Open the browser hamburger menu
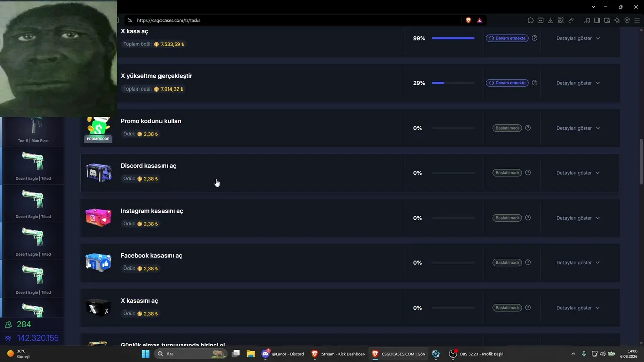Screen dimensions: 644x362 click(x=637, y=20)
